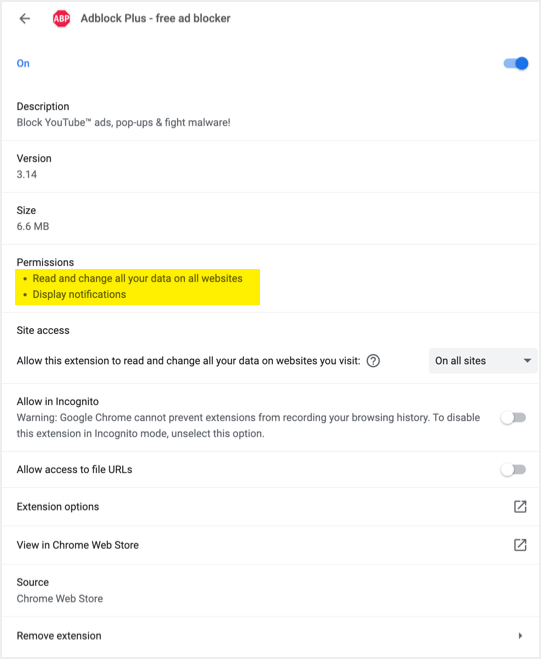Click the blue On status label
This screenshot has height=659, width=541.
click(x=23, y=63)
